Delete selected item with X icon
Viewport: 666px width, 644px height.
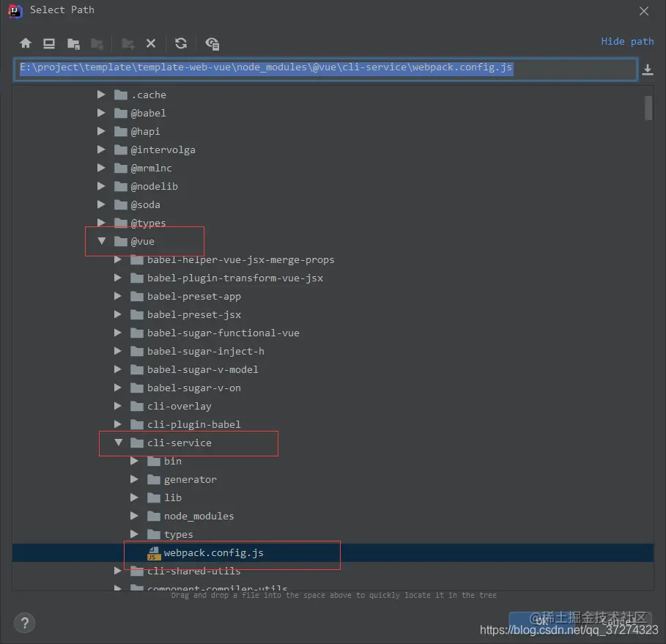[x=151, y=43]
